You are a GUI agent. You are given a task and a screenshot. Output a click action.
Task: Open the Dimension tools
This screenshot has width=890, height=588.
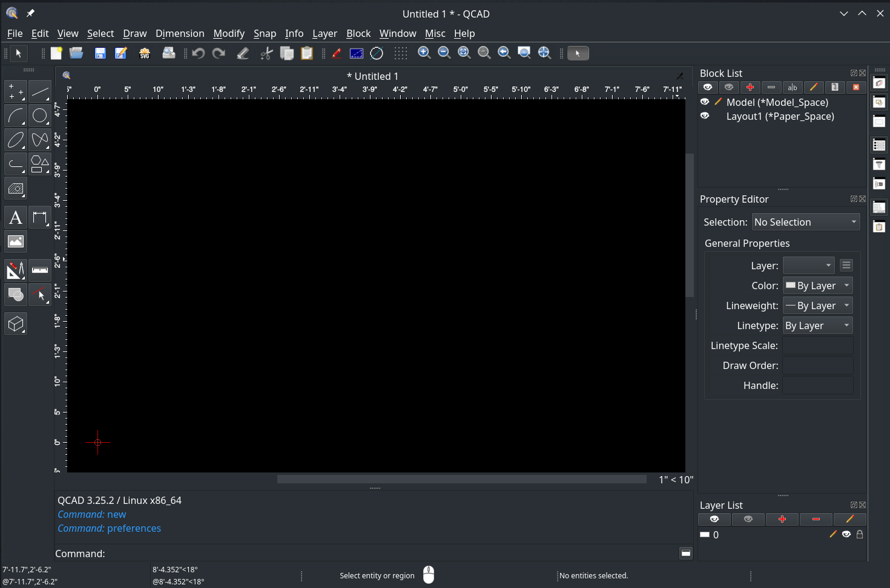pyautogui.click(x=40, y=217)
